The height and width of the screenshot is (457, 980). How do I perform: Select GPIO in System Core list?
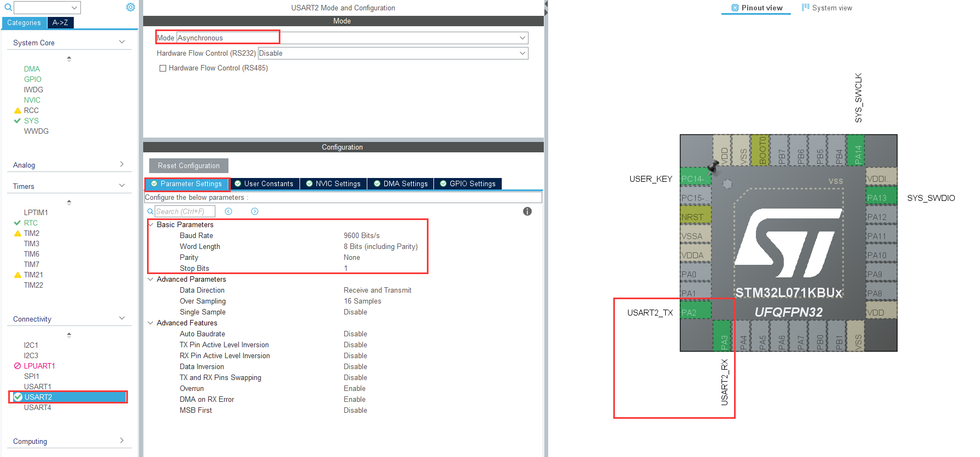point(32,79)
